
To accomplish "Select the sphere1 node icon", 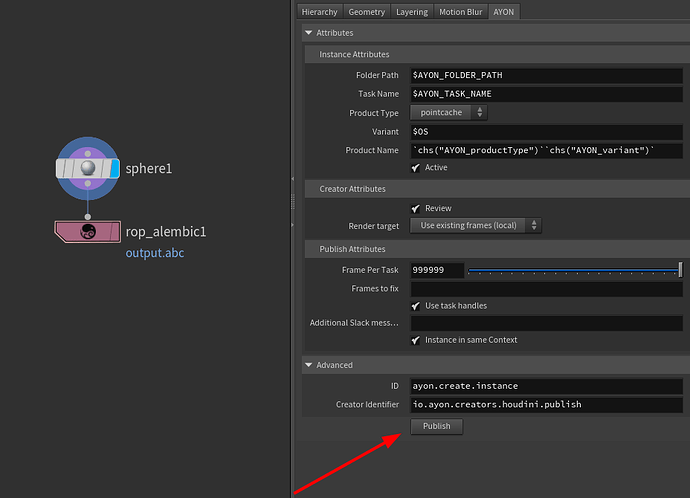I will 87,168.
